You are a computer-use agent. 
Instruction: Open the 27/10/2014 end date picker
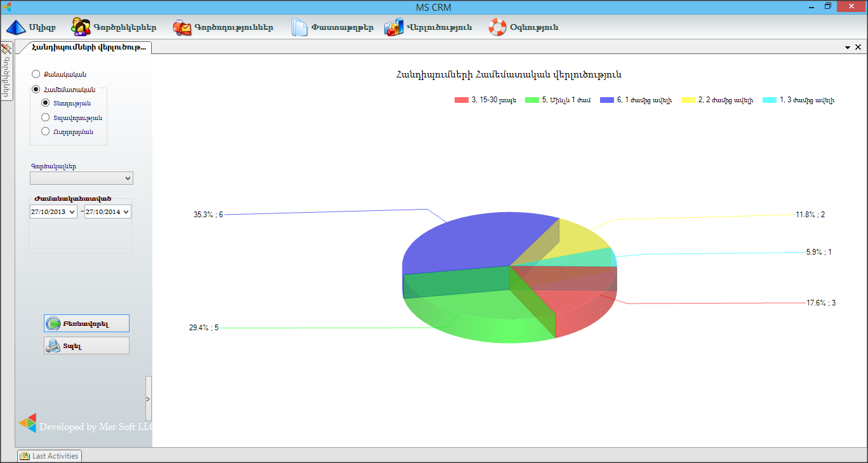[126, 212]
